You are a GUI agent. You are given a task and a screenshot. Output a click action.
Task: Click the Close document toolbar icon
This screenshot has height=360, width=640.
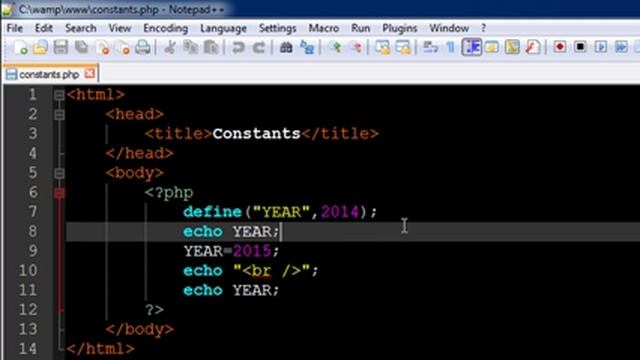[102, 47]
